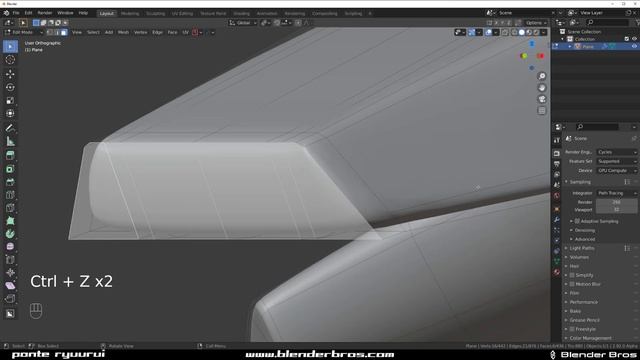Select the Move tool
The image size is (640, 360).
click(10, 74)
